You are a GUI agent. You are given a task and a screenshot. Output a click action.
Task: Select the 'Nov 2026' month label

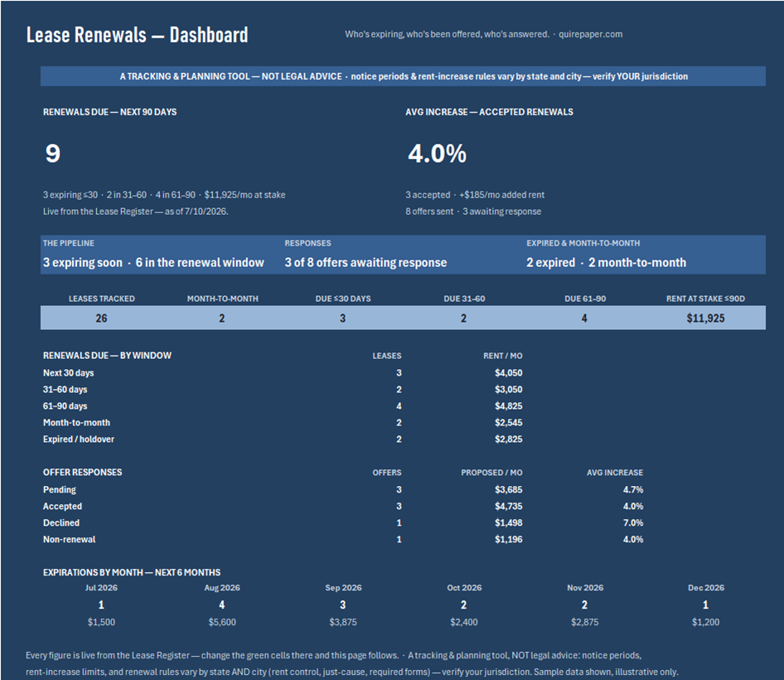[585, 587]
